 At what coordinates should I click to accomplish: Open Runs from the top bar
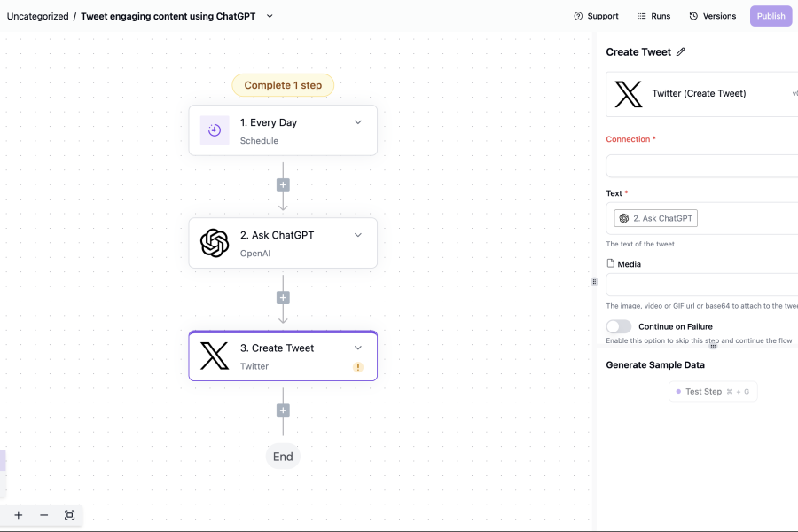click(654, 16)
